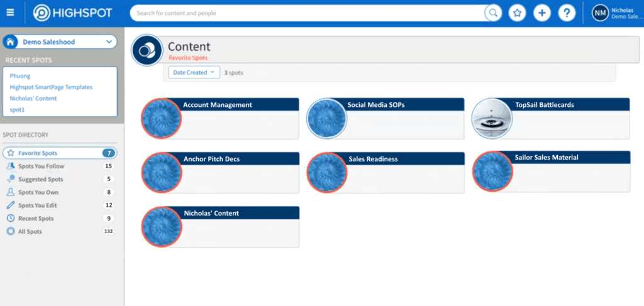Open recent spot spot1

pos(17,110)
